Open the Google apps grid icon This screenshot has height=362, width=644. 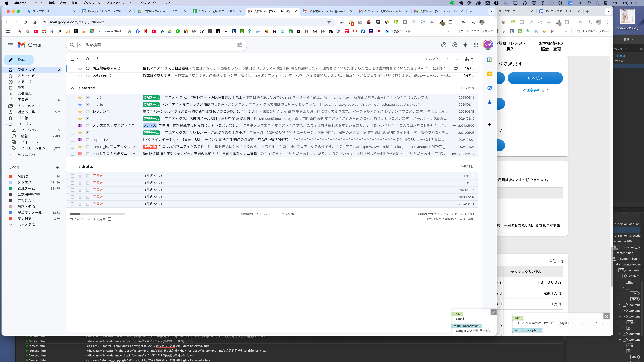pyautogui.click(x=476, y=45)
